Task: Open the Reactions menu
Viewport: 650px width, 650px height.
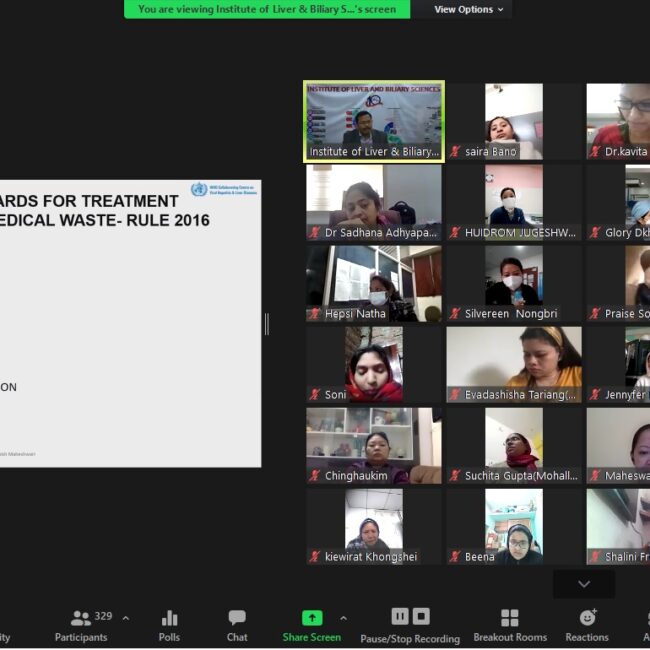Action: [587, 625]
